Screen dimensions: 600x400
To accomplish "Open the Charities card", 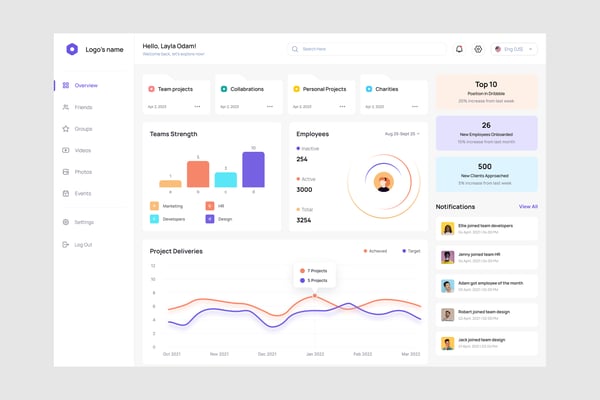I will (394, 95).
